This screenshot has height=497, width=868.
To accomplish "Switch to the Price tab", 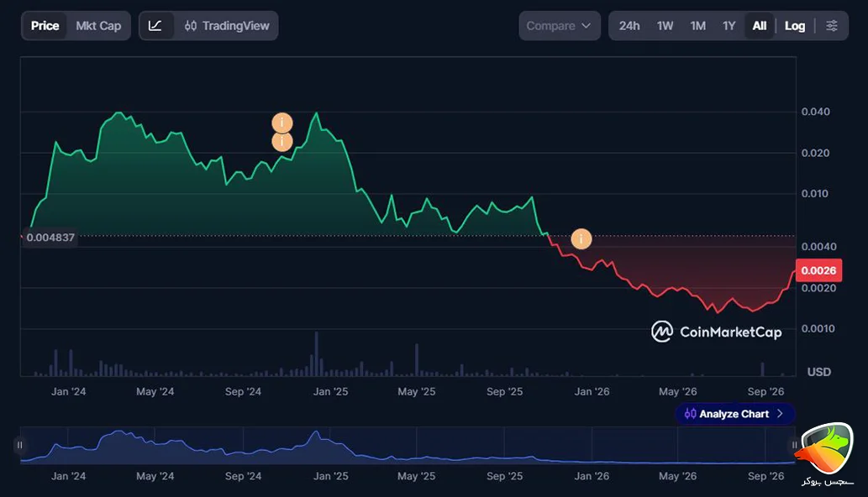I will pyautogui.click(x=45, y=26).
